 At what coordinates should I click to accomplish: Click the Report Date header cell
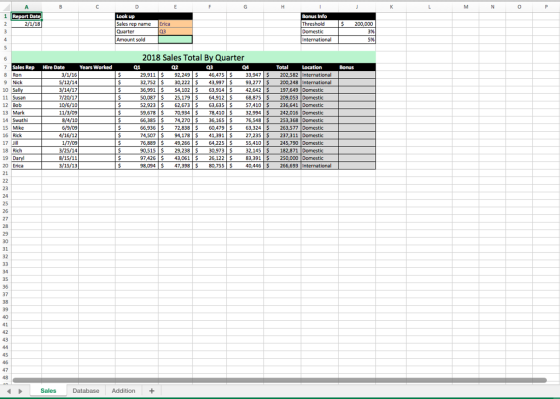tap(26, 16)
